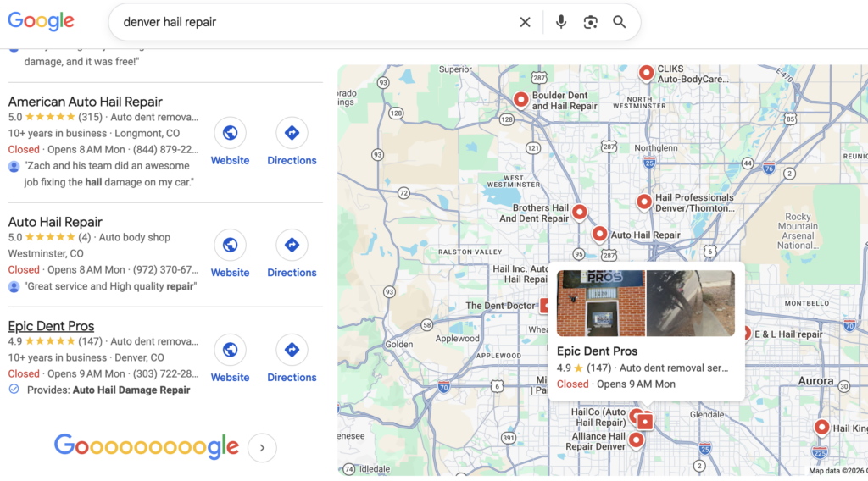Click inside the denver hail repair search field
Image resolution: width=868 pixels, height=481 pixels.
click(x=315, y=22)
